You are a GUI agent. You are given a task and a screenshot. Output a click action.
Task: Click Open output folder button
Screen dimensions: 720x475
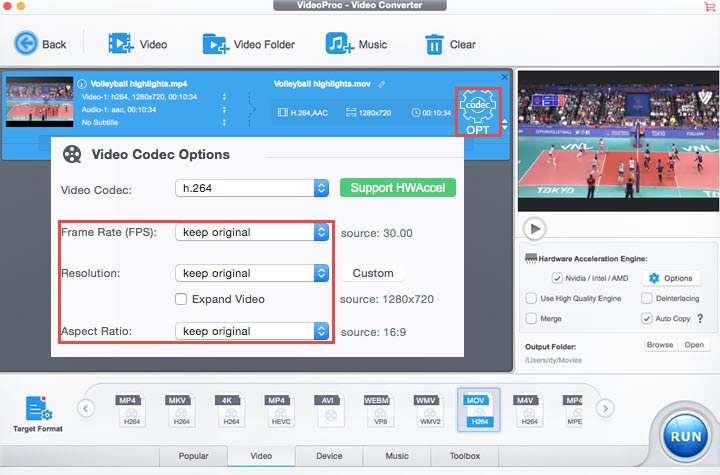click(694, 345)
